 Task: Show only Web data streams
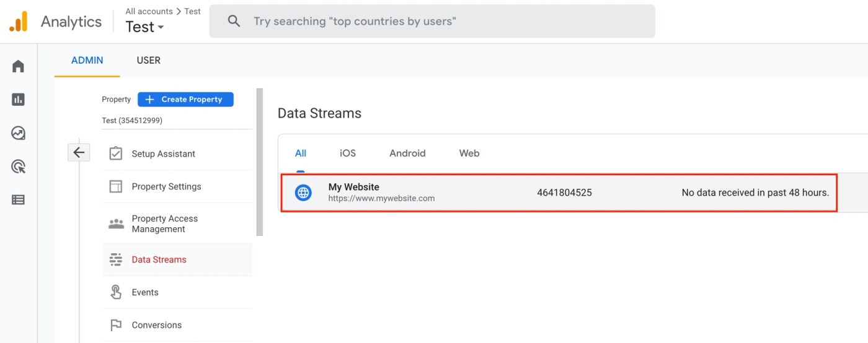tap(469, 154)
